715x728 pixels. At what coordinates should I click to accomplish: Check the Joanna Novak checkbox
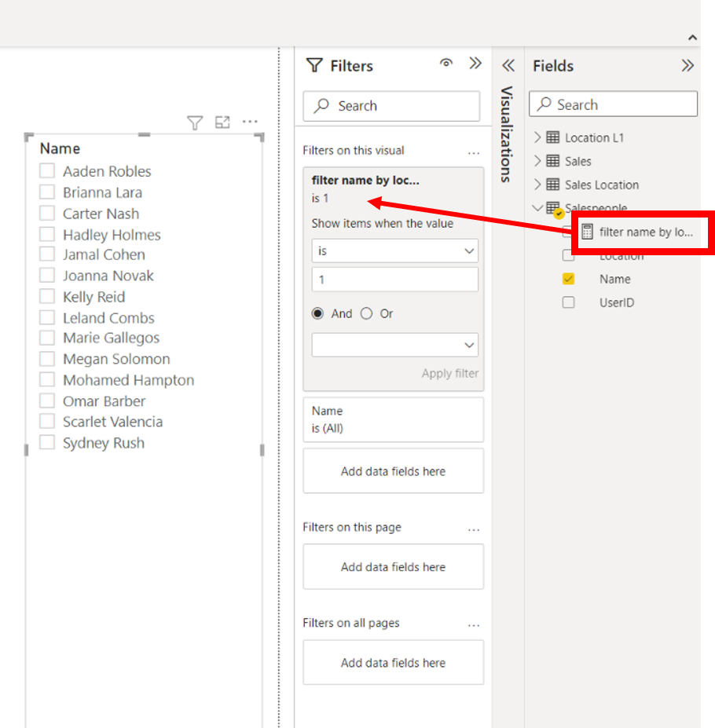coord(47,275)
